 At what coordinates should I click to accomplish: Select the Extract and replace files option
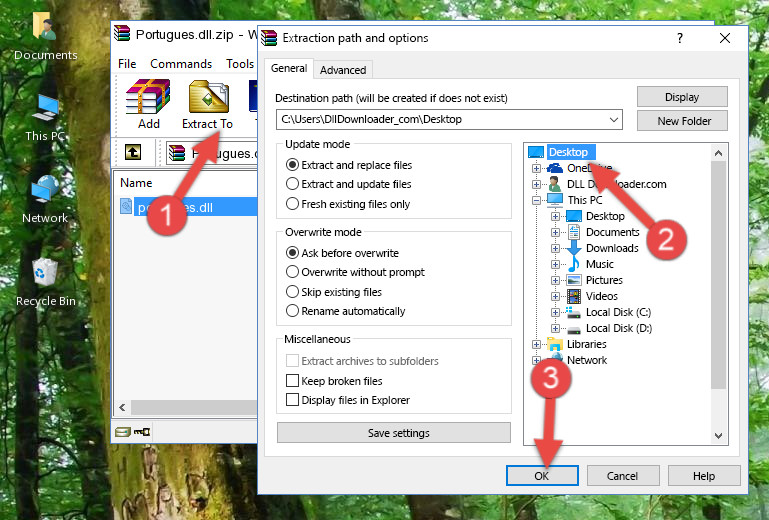292,165
